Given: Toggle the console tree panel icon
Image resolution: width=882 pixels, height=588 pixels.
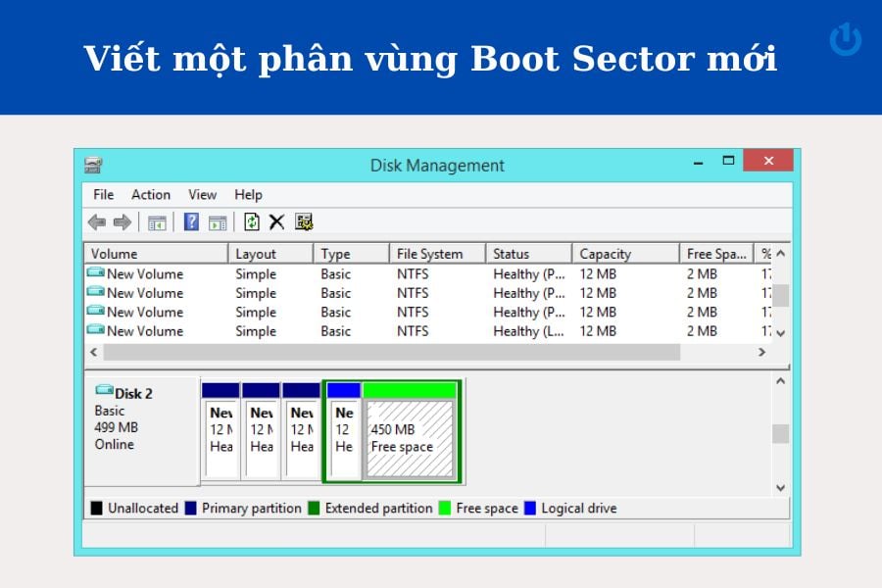Looking at the screenshot, I should tap(157, 221).
